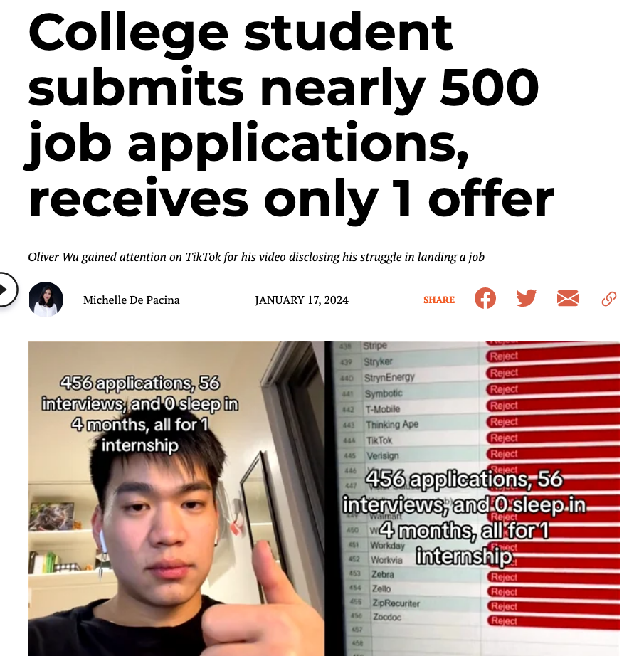Viewport: 644px width, 656px height.
Task: Click the Stryker row in the spreadsheet image
Action: [x=477, y=361]
